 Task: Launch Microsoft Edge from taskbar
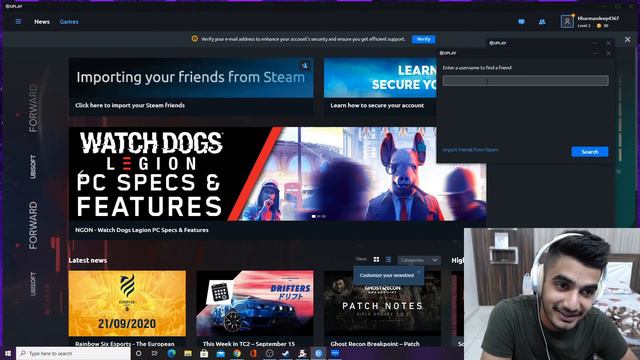(x=171, y=353)
